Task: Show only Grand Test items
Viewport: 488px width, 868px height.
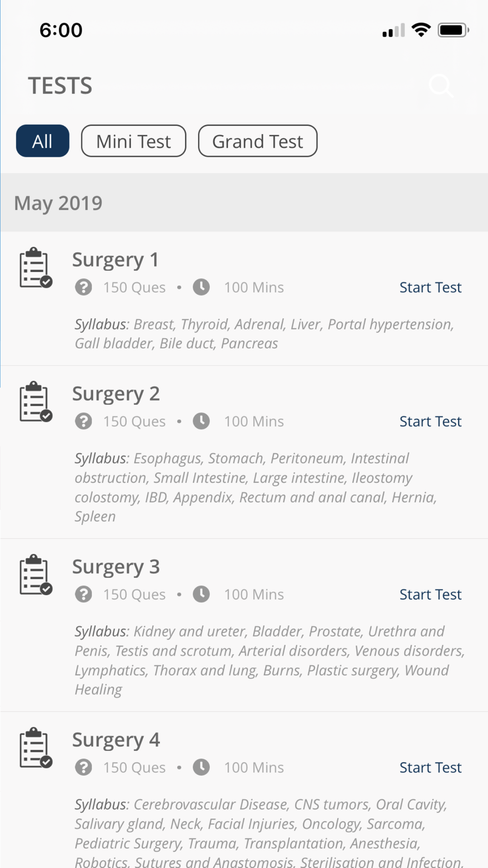Action: [x=257, y=141]
